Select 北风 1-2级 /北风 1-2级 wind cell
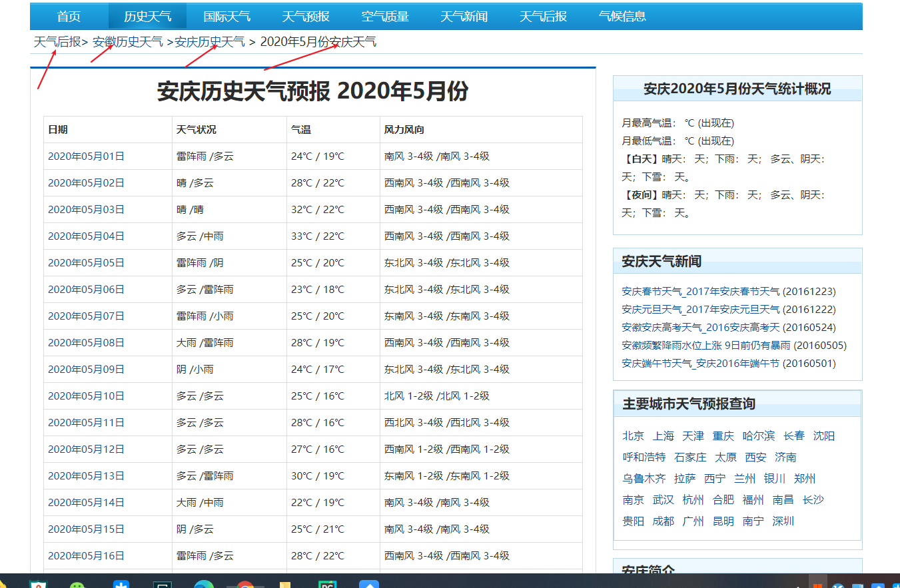900x588 pixels. pos(481,396)
